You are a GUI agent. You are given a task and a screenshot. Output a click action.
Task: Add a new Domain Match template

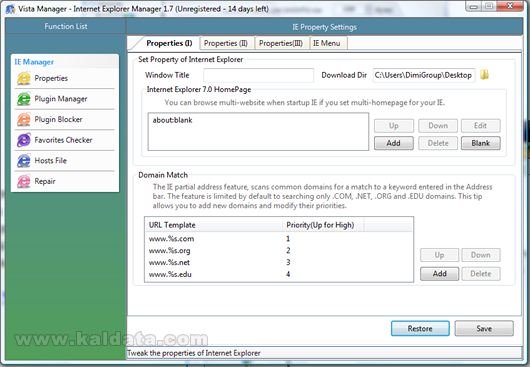tap(439, 274)
